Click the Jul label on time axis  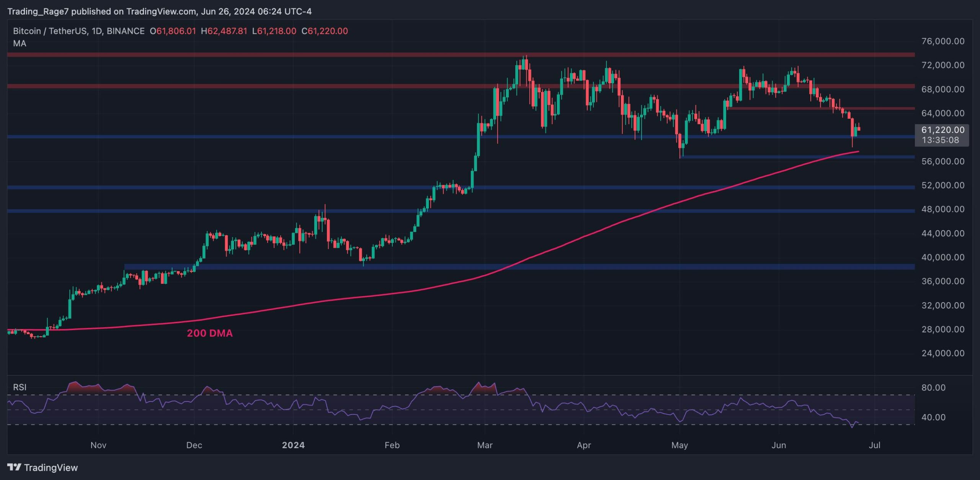point(875,445)
